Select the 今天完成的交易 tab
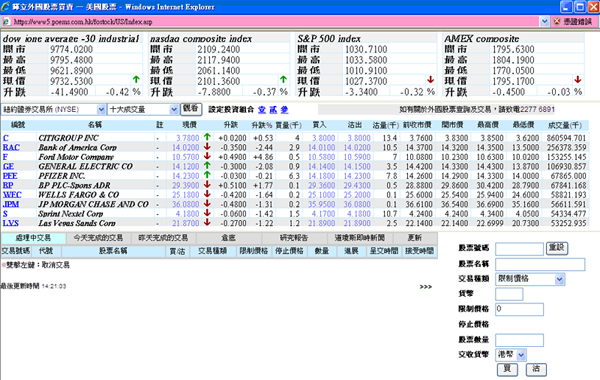 click(98, 238)
